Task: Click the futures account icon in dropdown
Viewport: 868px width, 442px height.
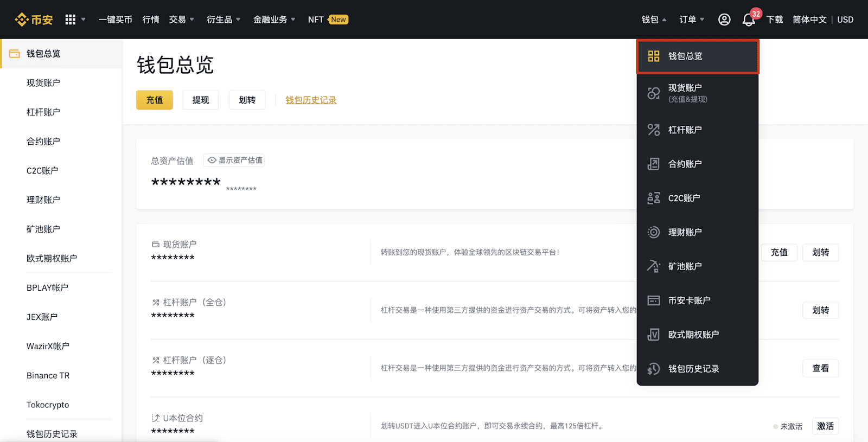Action: click(654, 164)
